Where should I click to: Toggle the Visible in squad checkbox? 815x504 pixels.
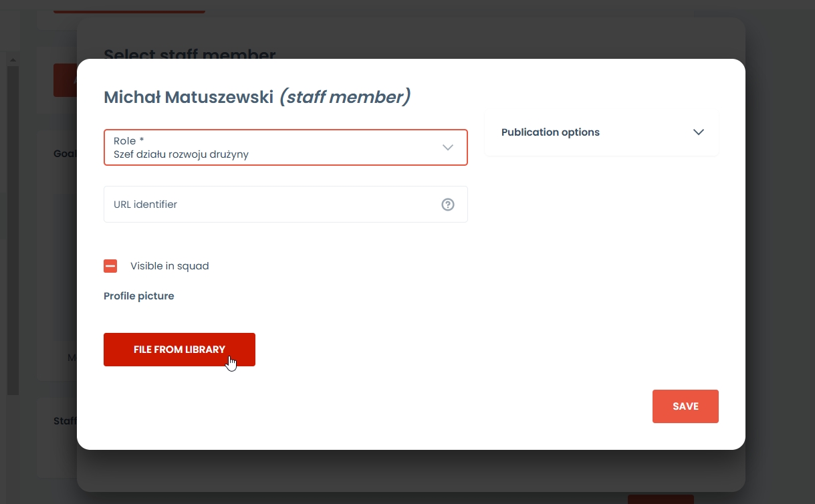(110, 266)
